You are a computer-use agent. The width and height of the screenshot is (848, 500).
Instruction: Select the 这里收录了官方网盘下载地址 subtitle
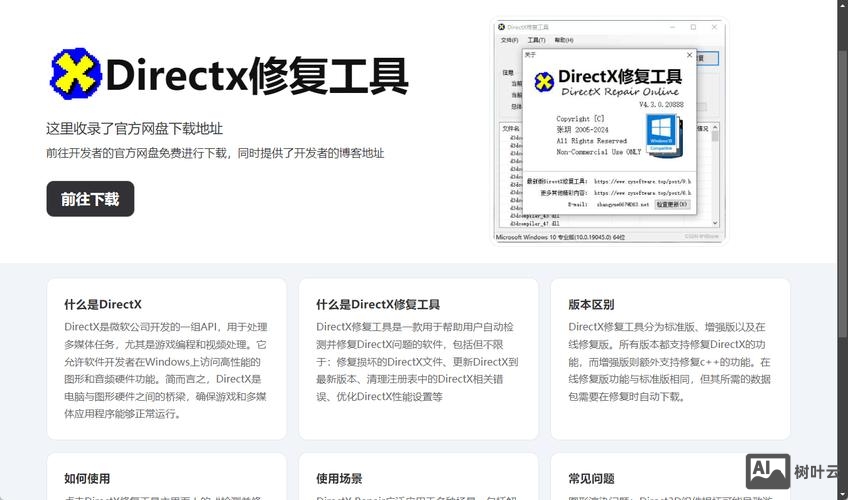pos(135,129)
